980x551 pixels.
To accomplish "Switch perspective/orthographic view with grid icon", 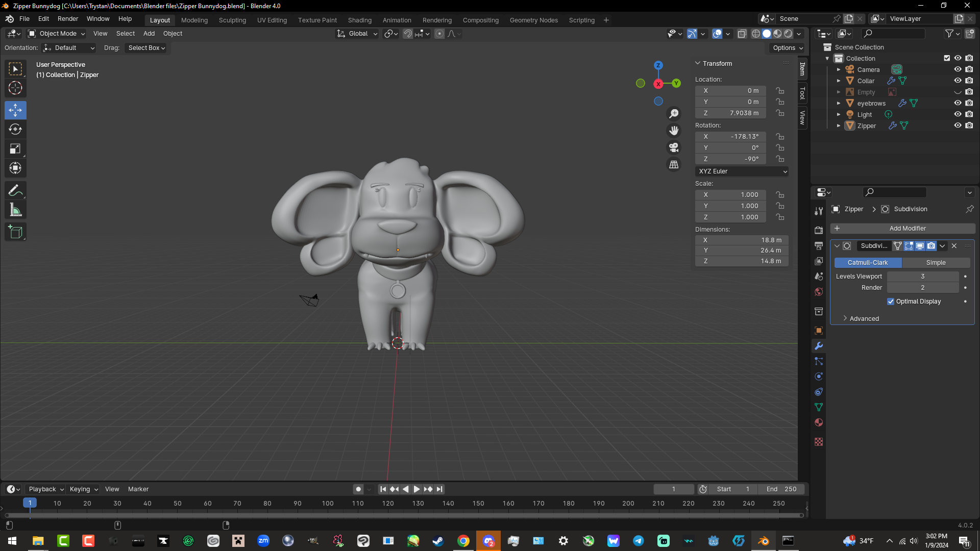I will [x=674, y=164].
